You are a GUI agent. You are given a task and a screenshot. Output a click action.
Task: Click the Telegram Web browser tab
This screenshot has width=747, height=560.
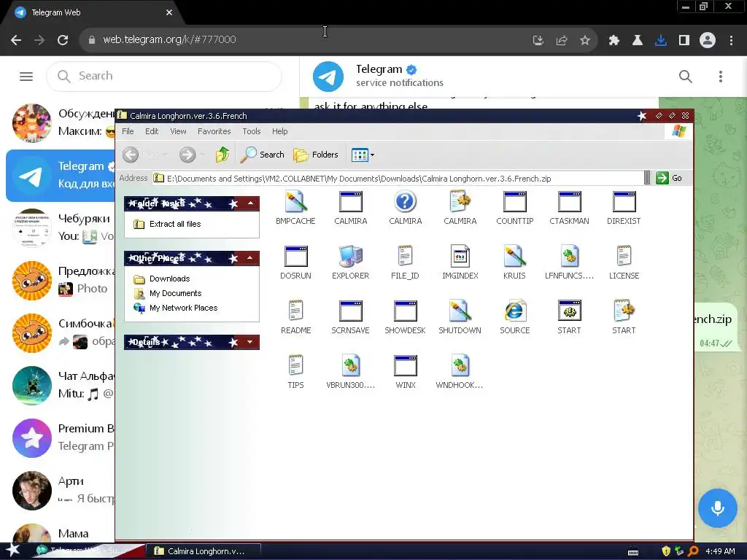[93, 12]
